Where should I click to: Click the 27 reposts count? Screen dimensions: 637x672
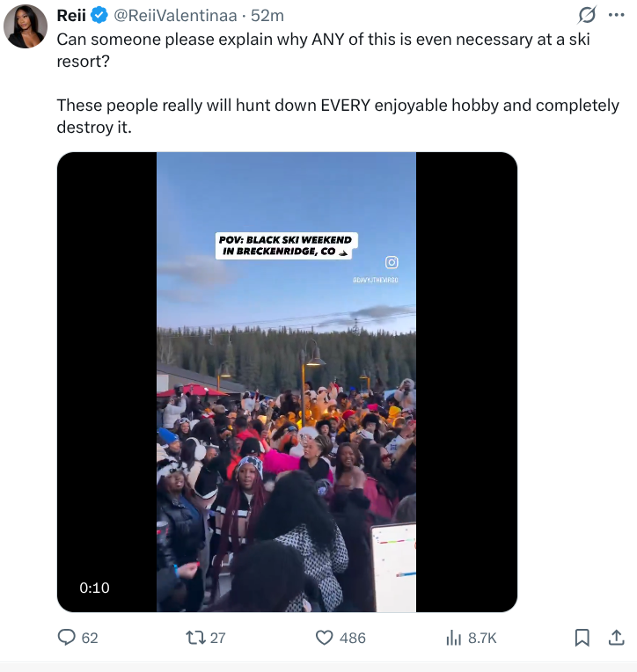point(218,639)
